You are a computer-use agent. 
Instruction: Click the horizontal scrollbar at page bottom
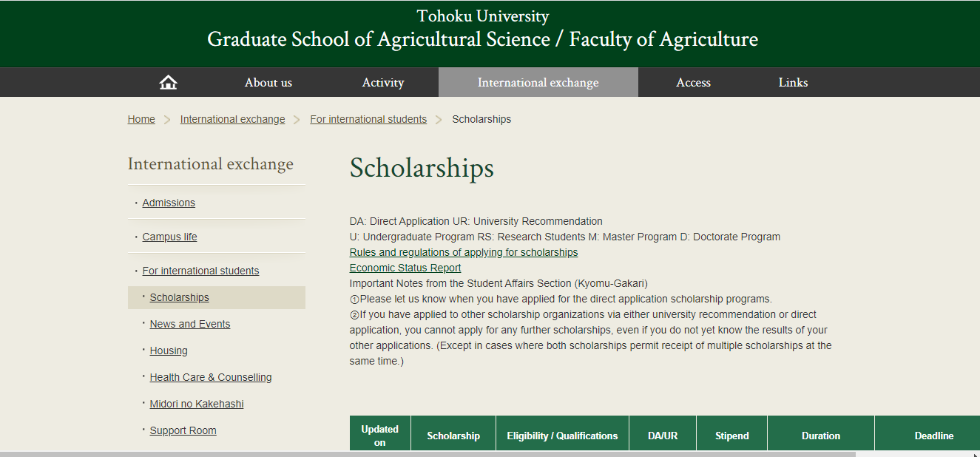428,454
